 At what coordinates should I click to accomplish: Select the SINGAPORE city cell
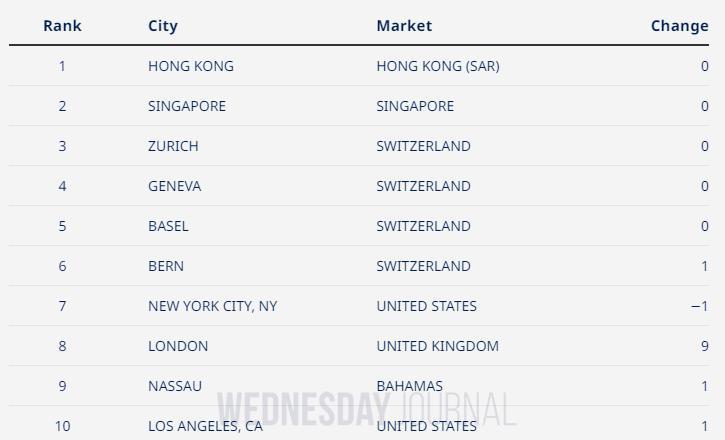click(187, 106)
